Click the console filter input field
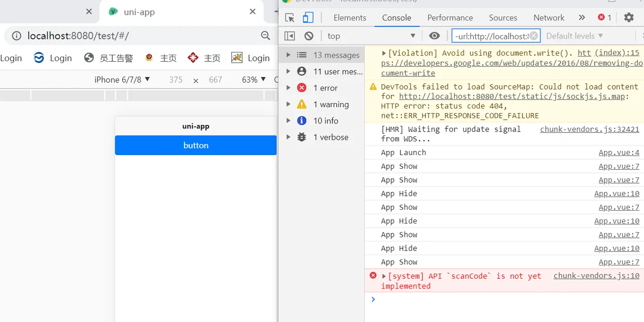Image resolution: width=644 pixels, height=322 pixels. coord(490,36)
